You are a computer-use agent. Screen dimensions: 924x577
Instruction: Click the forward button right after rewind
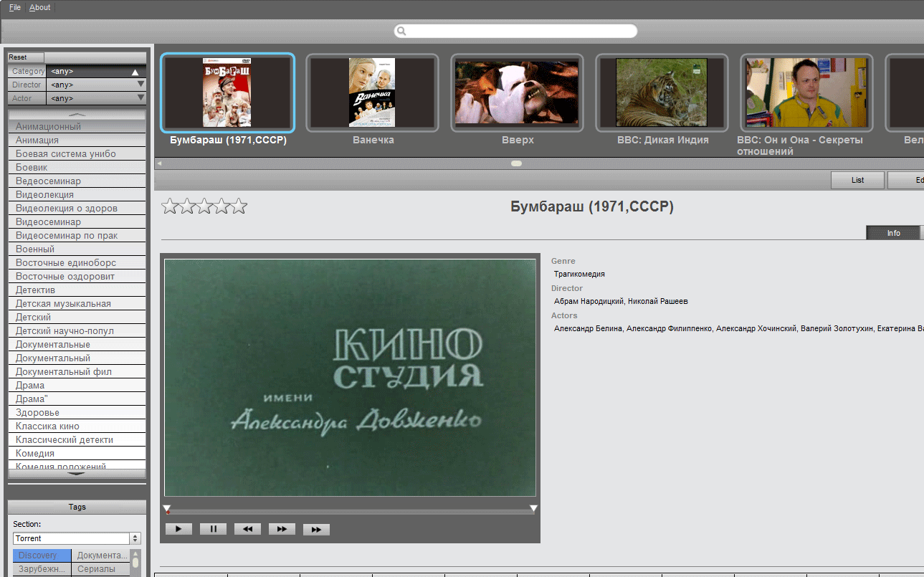pos(282,529)
